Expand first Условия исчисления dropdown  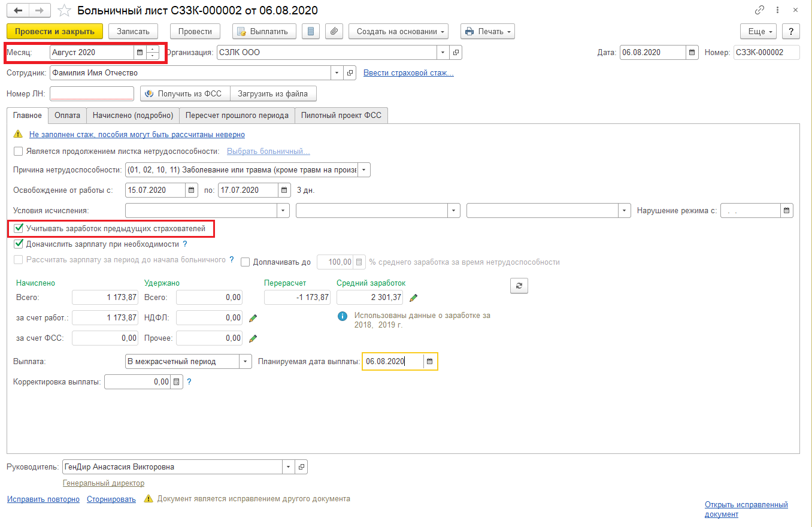pyautogui.click(x=284, y=211)
